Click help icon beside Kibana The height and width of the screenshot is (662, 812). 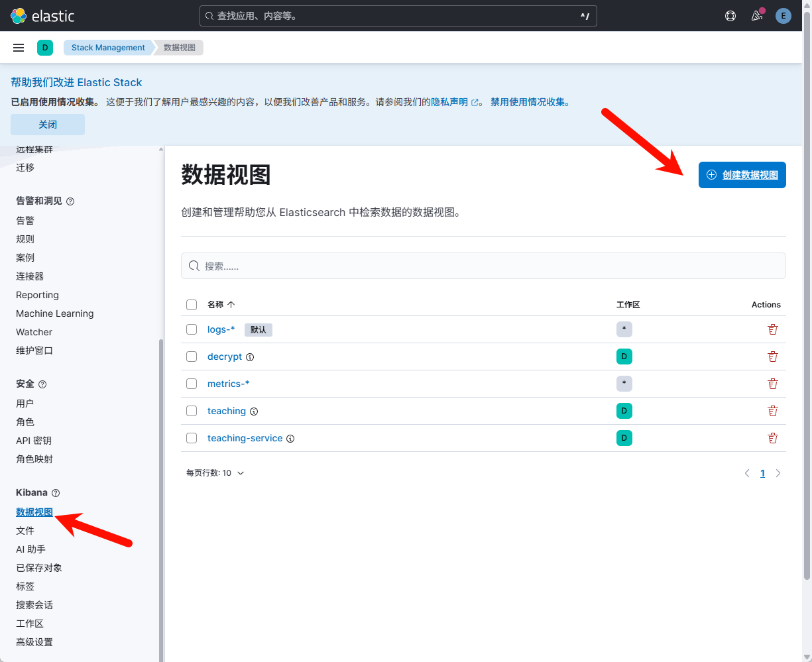click(56, 493)
